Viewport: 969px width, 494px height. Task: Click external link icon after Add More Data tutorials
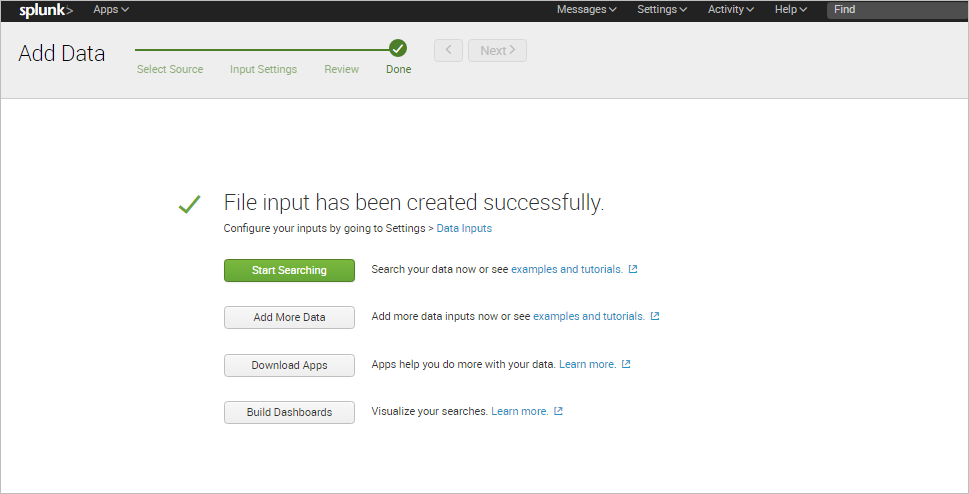click(x=655, y=317)
